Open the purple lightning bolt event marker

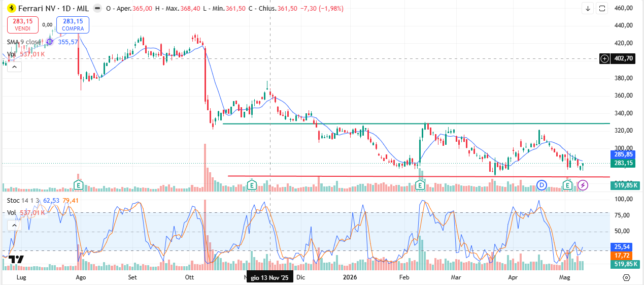[583, 185]
